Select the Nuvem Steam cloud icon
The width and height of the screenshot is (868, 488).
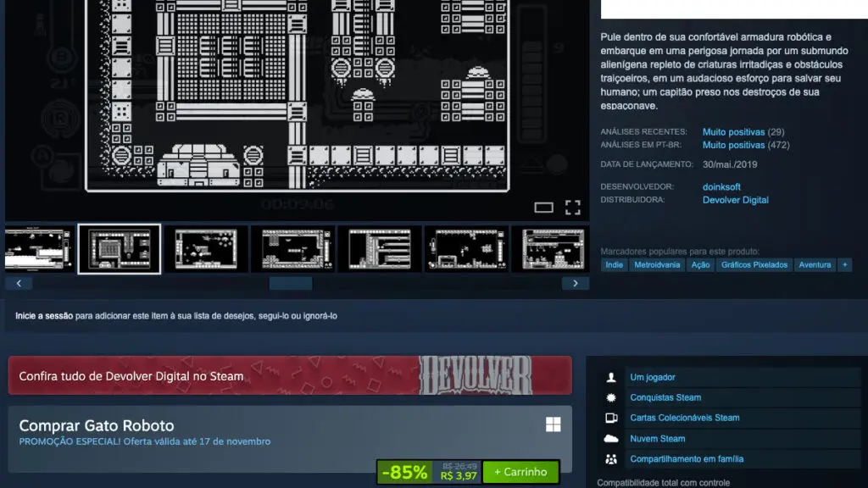tap(612, 438)
